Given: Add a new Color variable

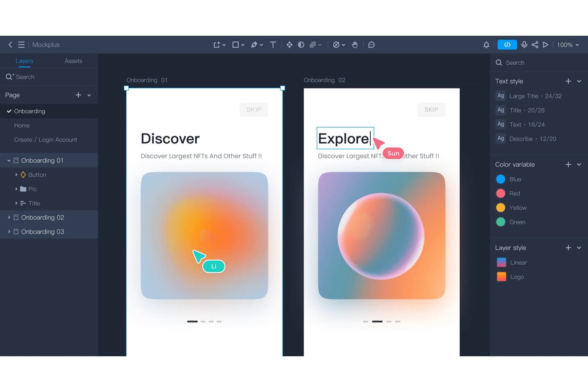Looking at the screenshot, I should [x=568, y=164].
